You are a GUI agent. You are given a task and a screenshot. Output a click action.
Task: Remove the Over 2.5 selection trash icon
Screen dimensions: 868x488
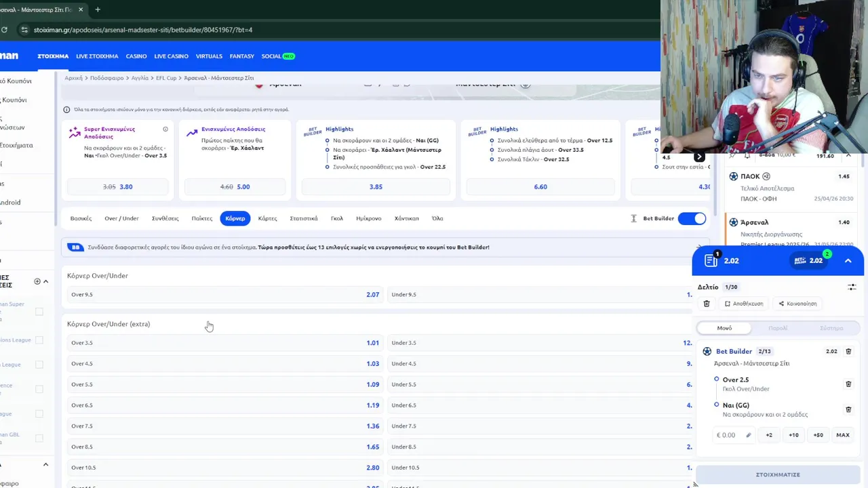[848, 384]
